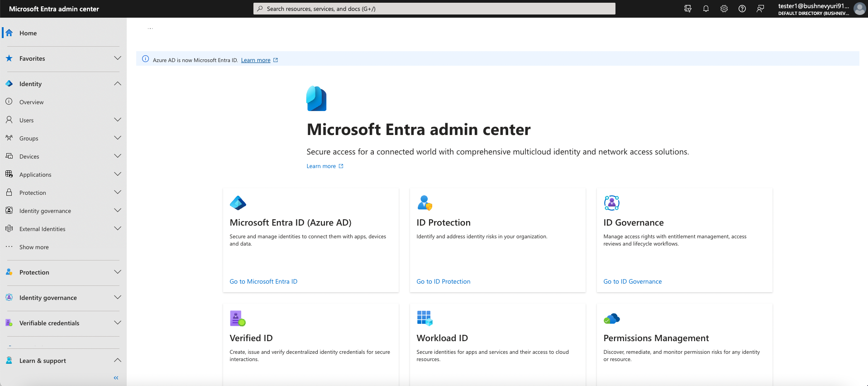This screenshot has width=868, height=386.
Task: Focus the Search resources, services, and docs box
Action: [434, 9]
